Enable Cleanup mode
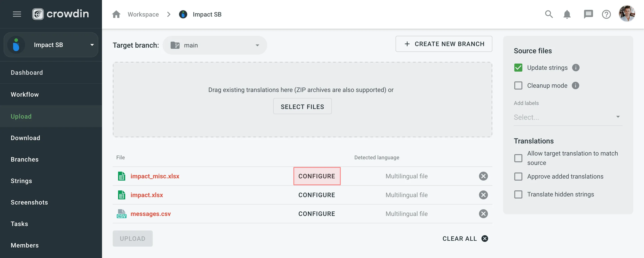 click(518, 85)
